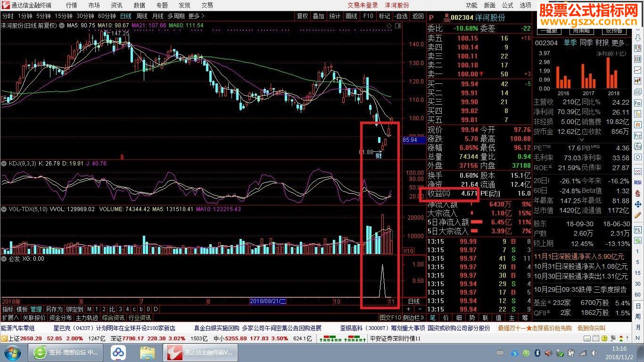Click the chart zoom-in plus button
This screenshot has width=644, height=362.
[x=409, y=309]
